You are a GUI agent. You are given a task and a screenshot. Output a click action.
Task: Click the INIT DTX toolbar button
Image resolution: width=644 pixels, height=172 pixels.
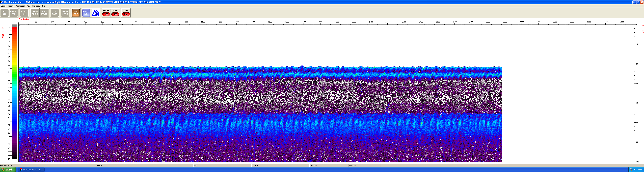5,13
